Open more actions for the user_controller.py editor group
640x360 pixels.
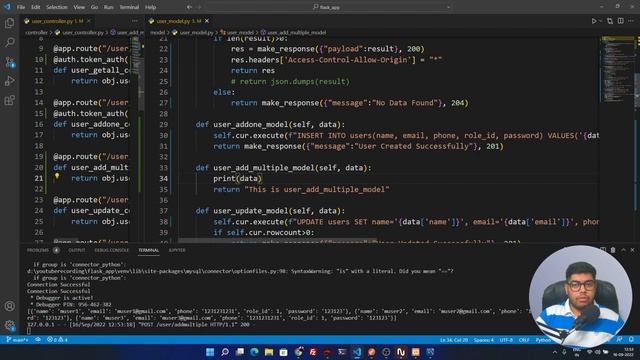135,21
